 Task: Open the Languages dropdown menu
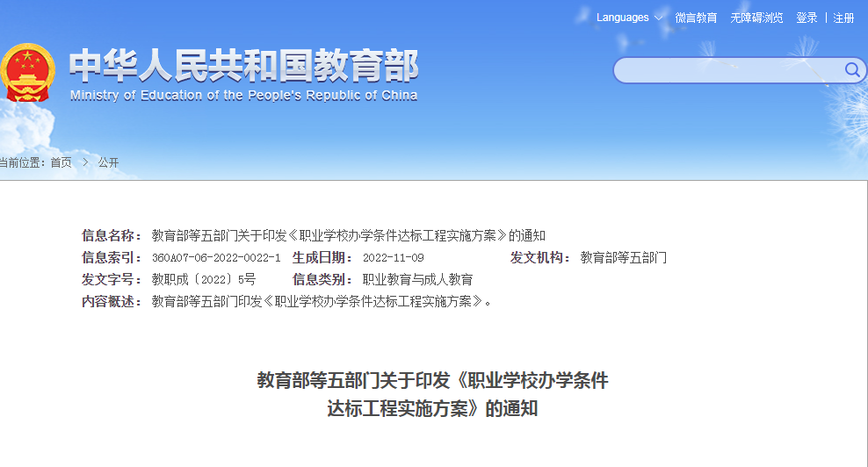(622, 18)
